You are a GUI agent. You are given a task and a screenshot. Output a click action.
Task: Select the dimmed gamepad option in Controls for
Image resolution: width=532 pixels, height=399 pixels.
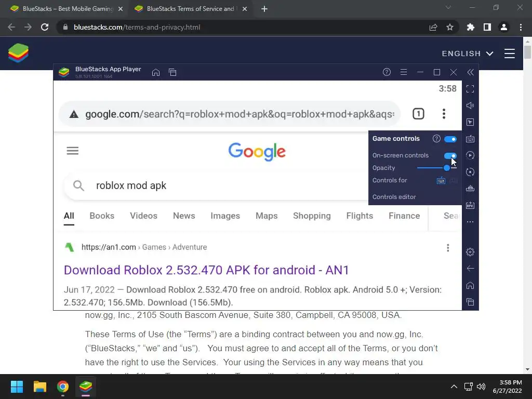453,180
